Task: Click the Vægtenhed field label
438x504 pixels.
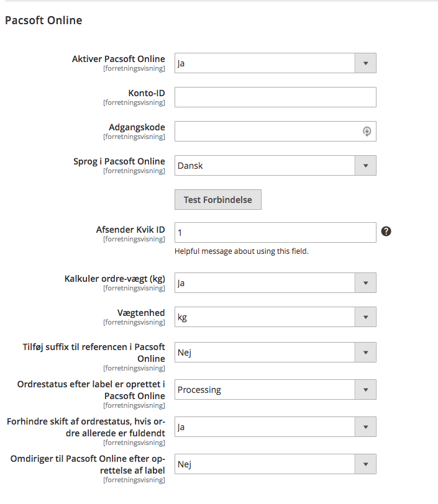Action: click(141, 313)
